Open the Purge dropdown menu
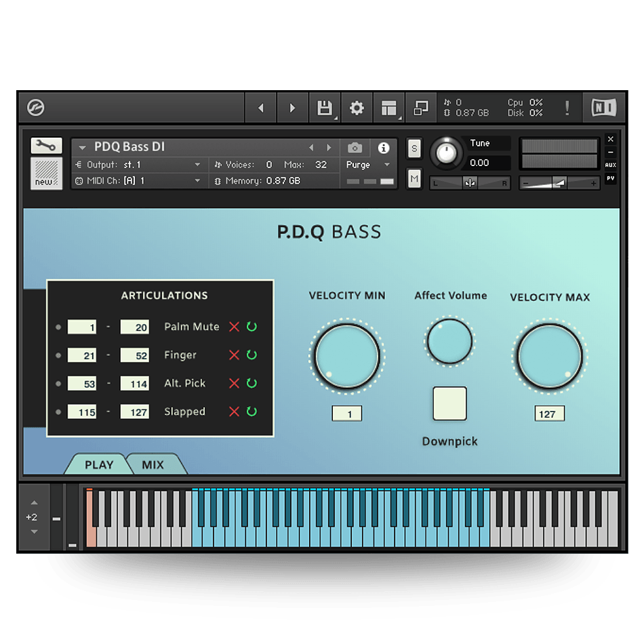644x644 pixels. 368,165
